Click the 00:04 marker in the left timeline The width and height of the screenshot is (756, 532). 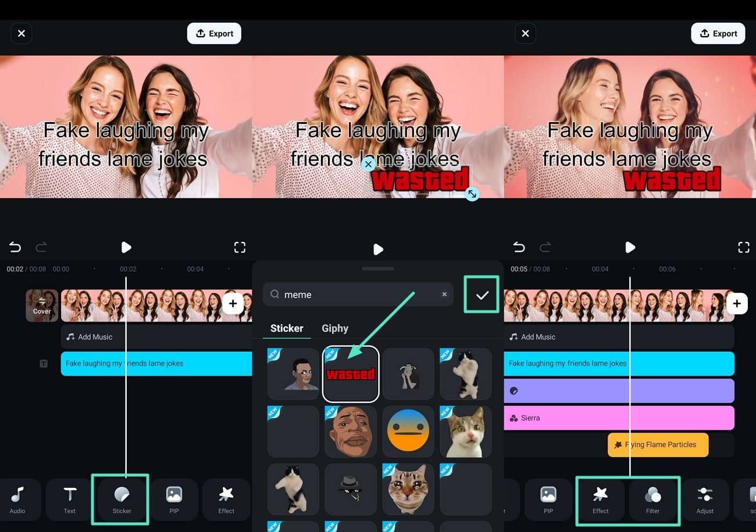click(195, 269)
